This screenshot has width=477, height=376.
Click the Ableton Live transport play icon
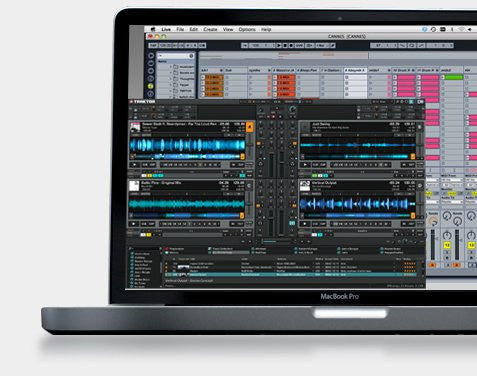(279, 45)
